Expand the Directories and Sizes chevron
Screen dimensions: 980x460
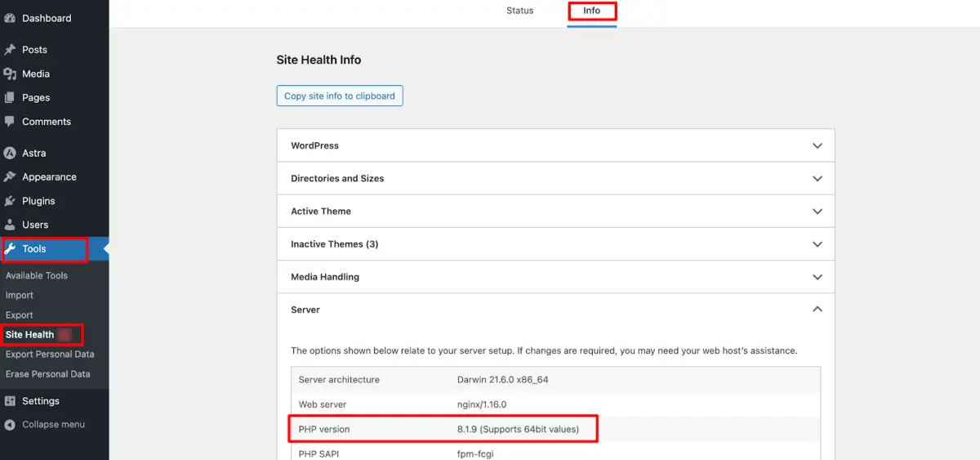[x=817, y=178]
